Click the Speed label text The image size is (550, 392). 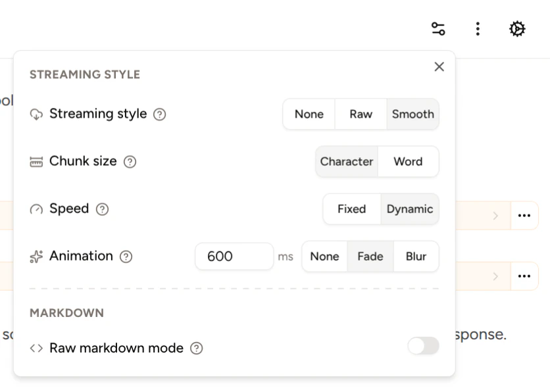(x=69, y=208)
